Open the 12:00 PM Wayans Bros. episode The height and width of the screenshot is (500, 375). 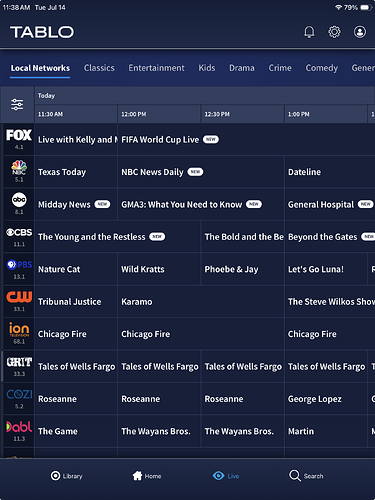coord(159,431)
